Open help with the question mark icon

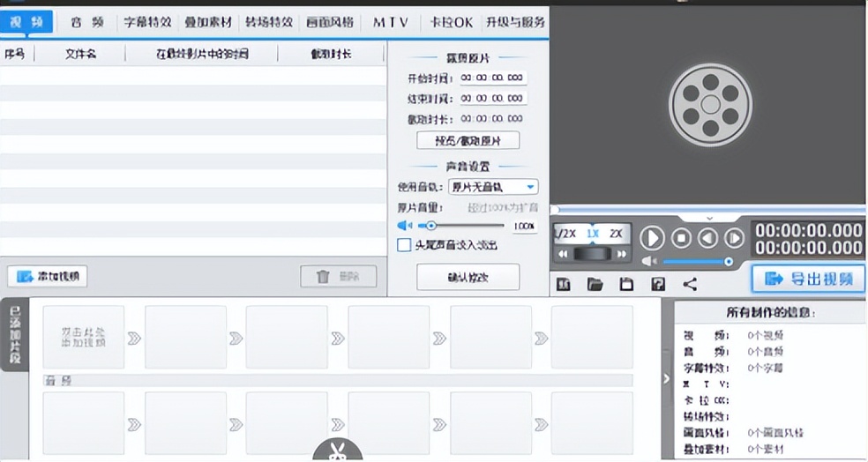click(x=658, y=284)
